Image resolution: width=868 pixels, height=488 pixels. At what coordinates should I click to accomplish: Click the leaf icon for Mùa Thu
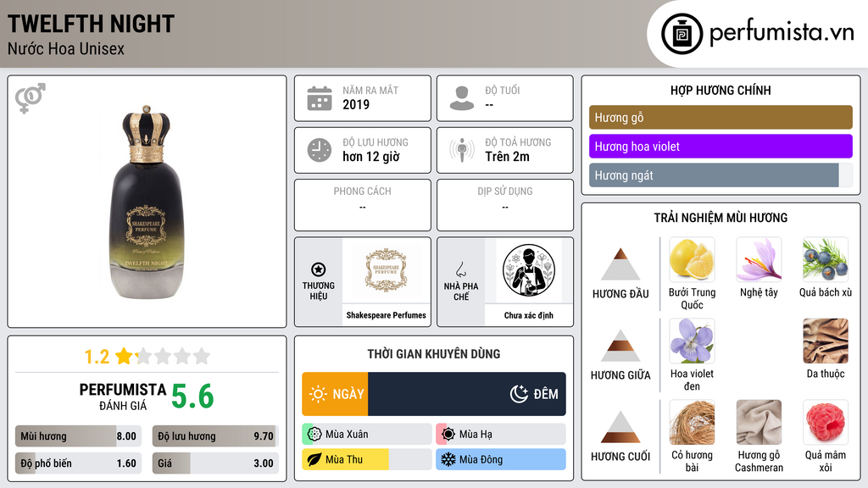point(314,460)
